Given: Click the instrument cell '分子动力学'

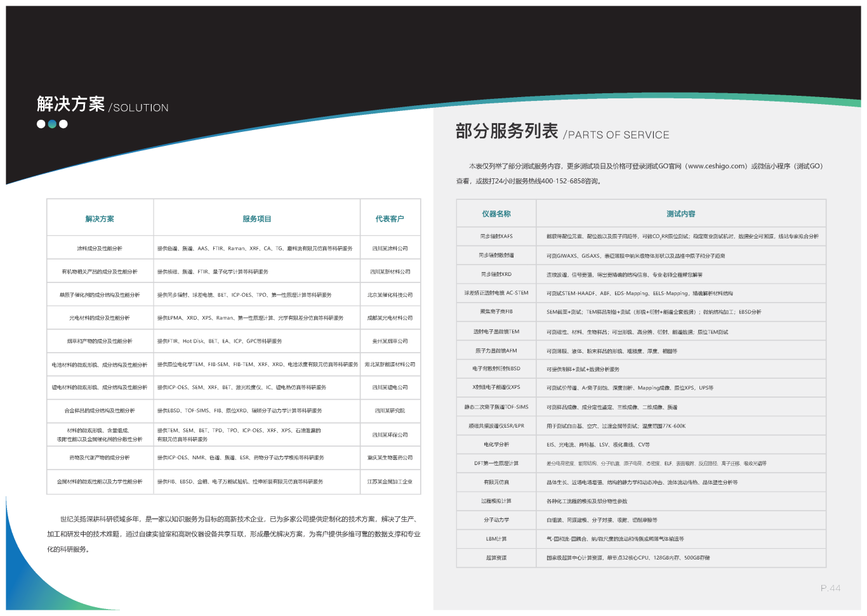Looking at the screenshot, I should (496, 520).
